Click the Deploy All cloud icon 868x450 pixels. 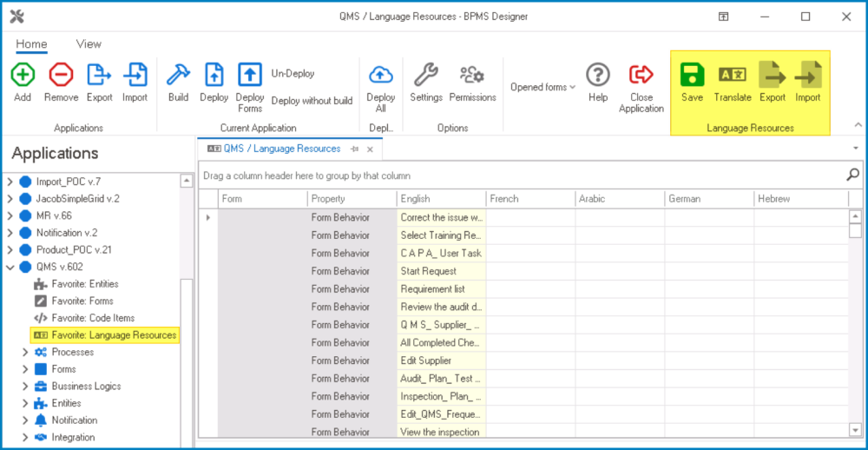tap(380, 76)
